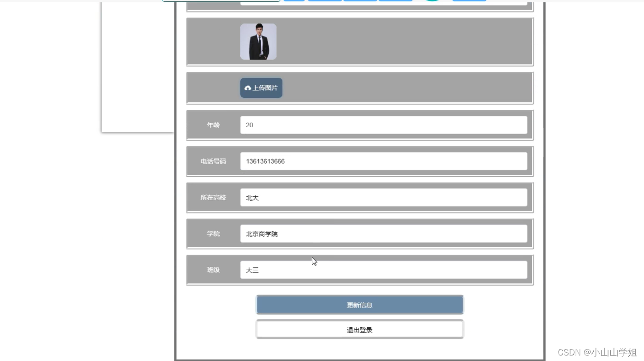This screenshot has height=361, width=644.
Task: Click the rightmost blue button at top
Action: pos(469,1)
